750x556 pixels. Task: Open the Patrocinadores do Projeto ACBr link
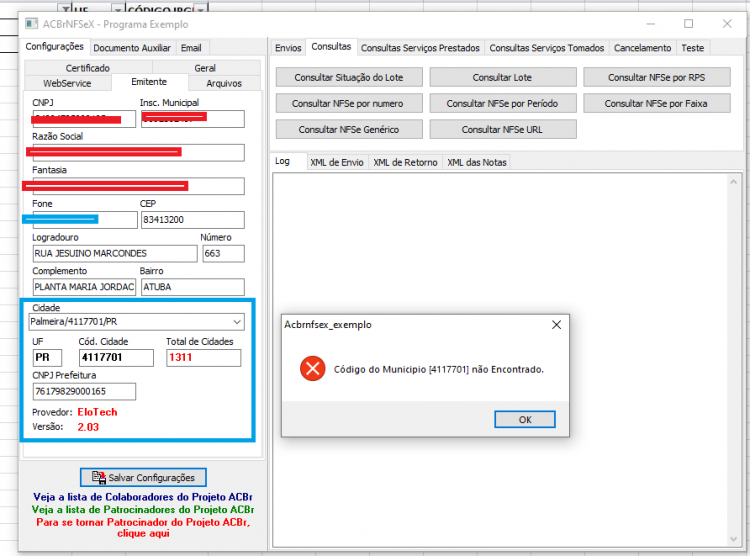click(143, 509)
